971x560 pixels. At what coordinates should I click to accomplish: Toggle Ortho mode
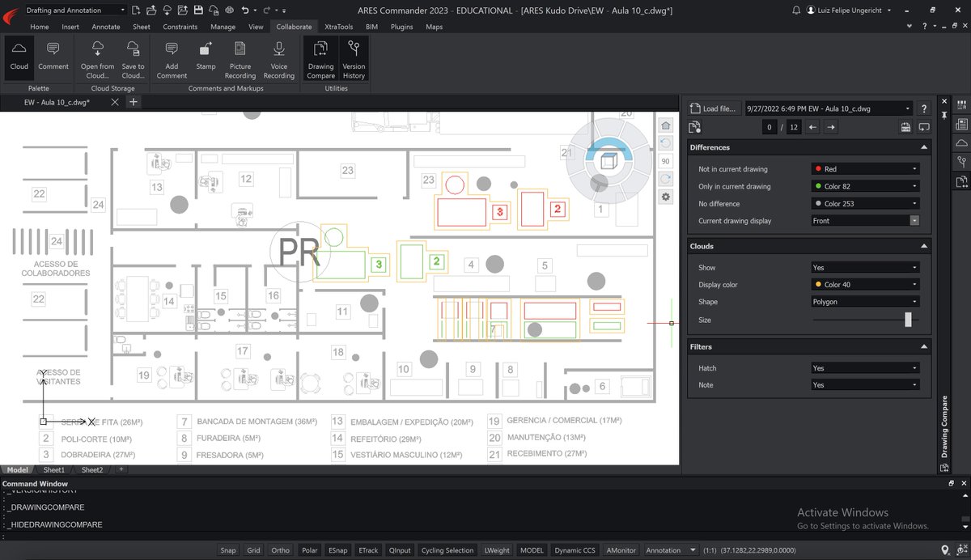pos(281,550)
